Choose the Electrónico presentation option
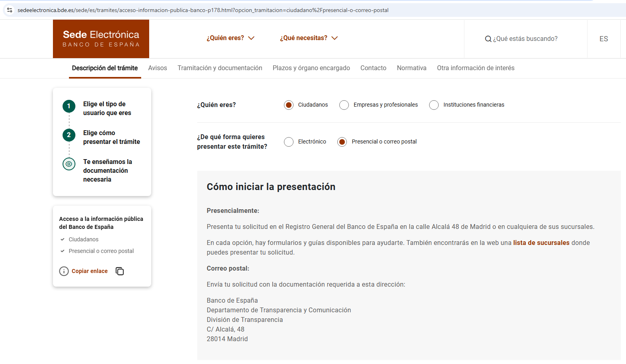The width and height of the screenshot is (626, 364). tap(289, 142)
